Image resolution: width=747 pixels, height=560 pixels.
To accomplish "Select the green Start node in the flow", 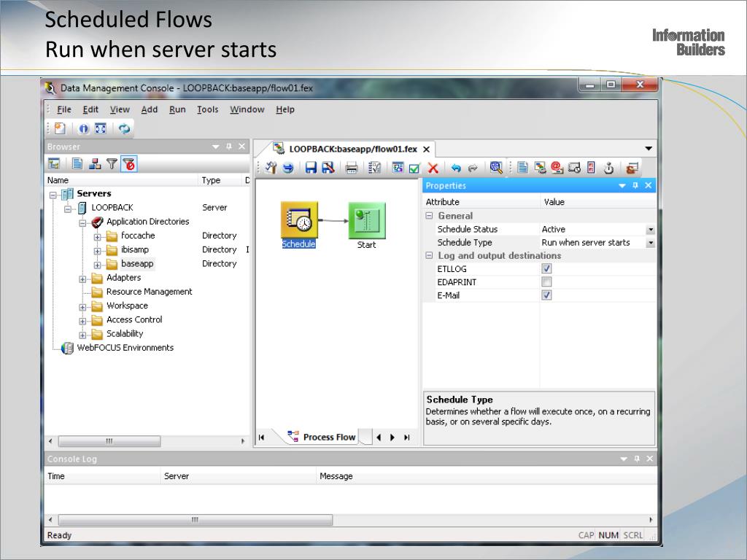I will click(367, 226).
